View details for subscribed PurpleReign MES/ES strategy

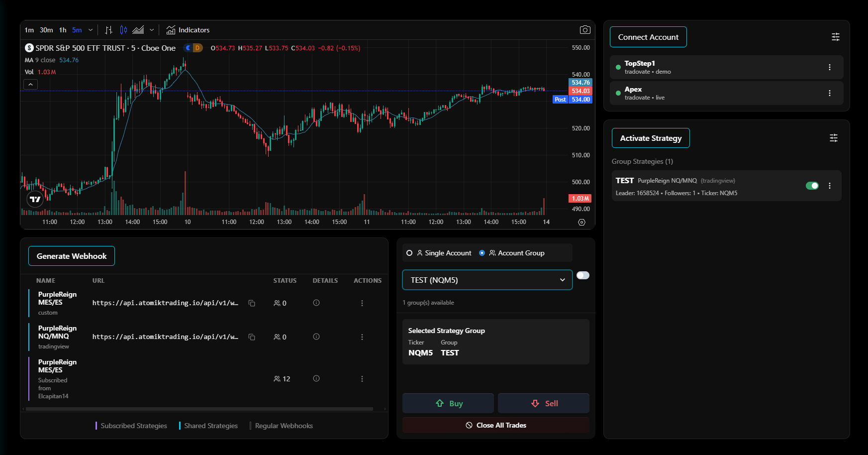316,378
